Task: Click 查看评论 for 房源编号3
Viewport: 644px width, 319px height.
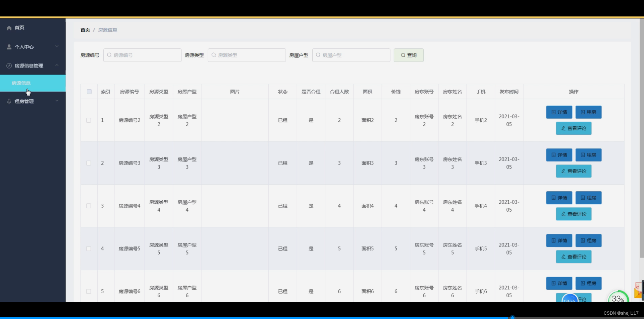Action: coord(574,171)
